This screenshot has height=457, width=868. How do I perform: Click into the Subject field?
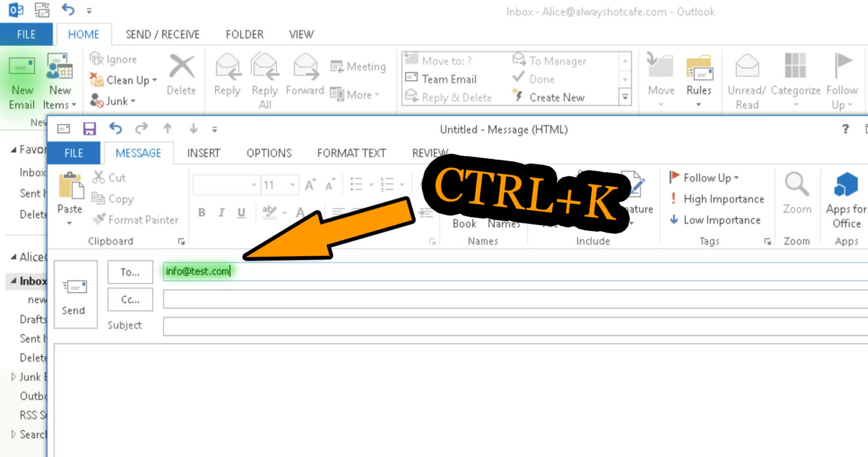pyautogui.click(x=509, y=326)
